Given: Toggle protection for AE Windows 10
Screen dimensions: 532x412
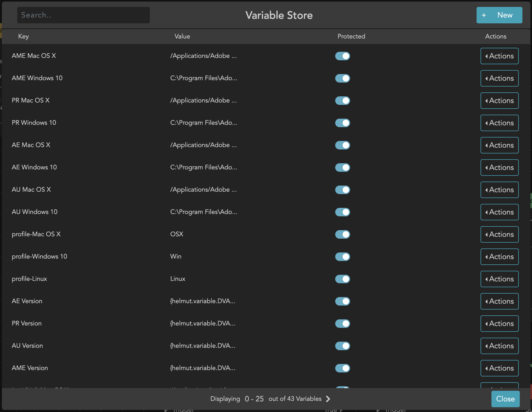Looking at the screenshot, I should tap(342, 168).
